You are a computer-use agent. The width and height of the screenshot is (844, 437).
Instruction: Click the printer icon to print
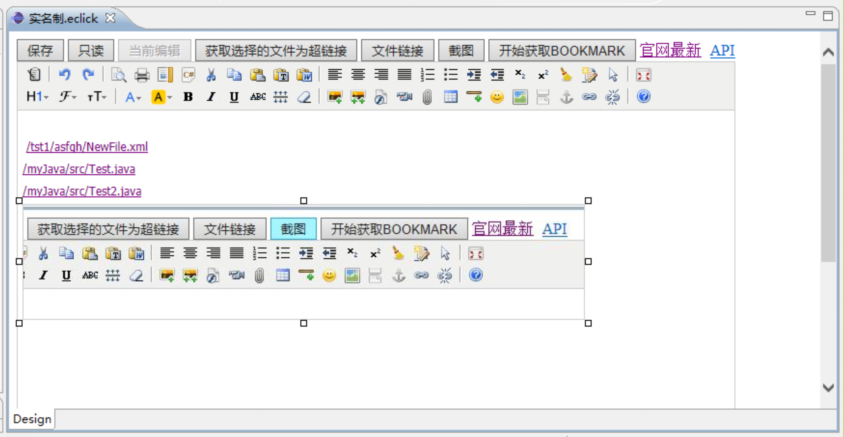[142, 75]
